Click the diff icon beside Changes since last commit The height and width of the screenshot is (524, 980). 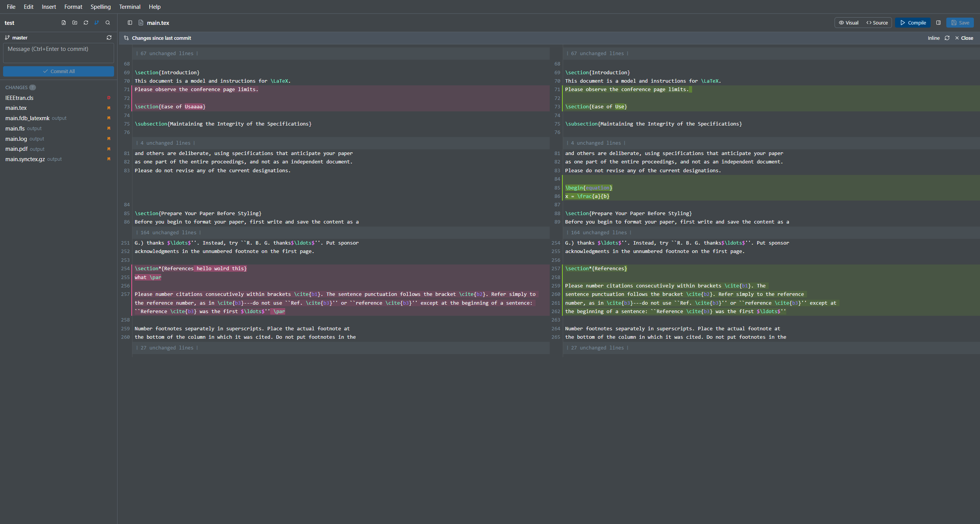point(126,38)
